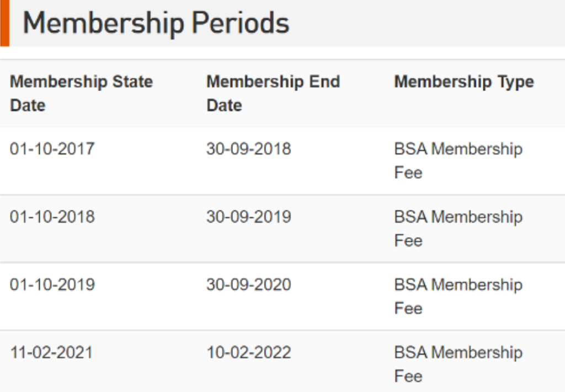Click the Membership Type column header

tap(463, 82)
